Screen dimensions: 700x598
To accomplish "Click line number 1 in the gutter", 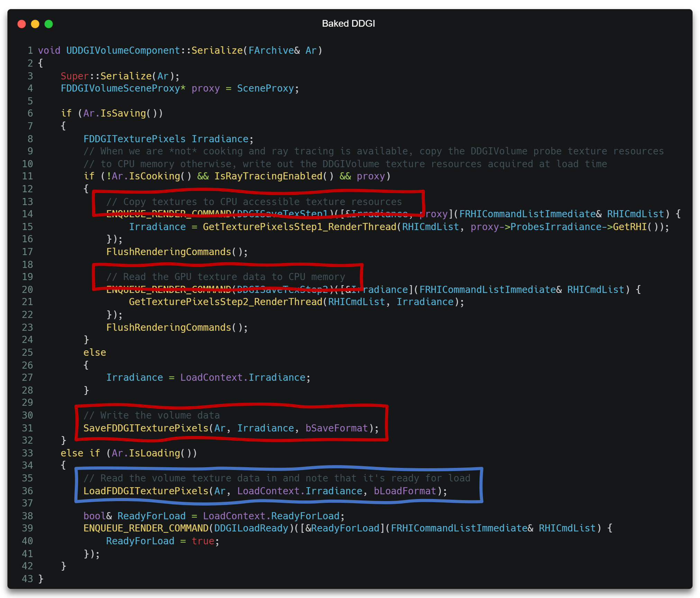I will coord(30,51).
